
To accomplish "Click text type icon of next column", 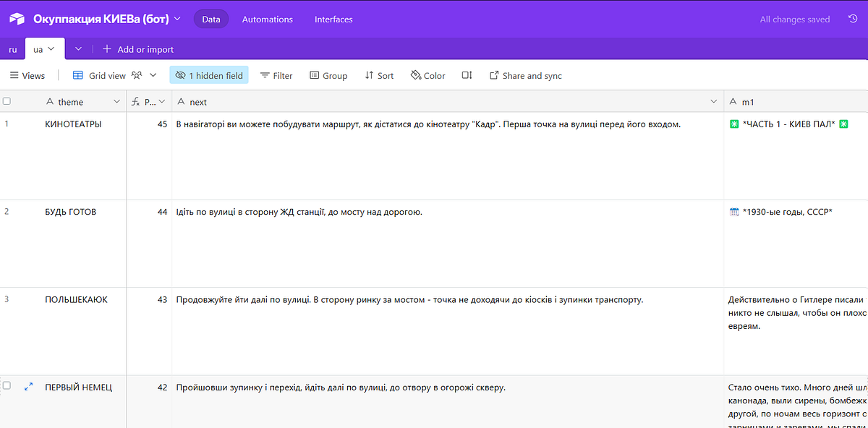I will pyautogui.click(x=181, y=102).
